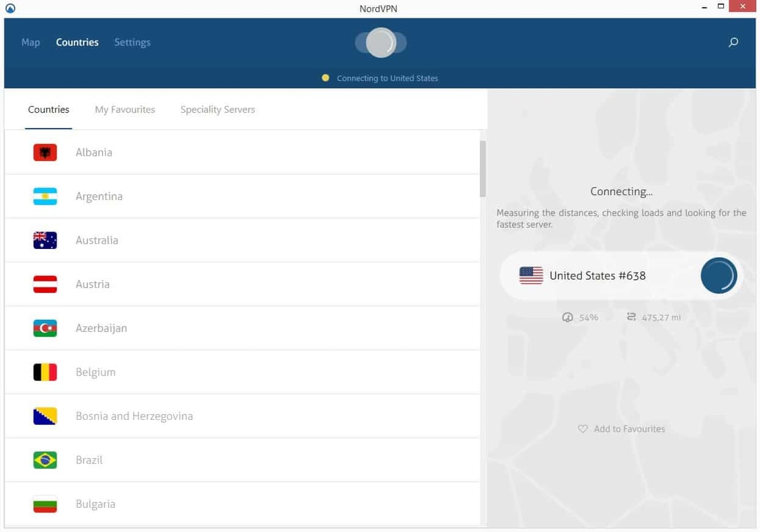Image resolution: width=760 pixels, height=532 pixels.
Task: Click the Argentina flag icon
Action: (x=45, y=196)
